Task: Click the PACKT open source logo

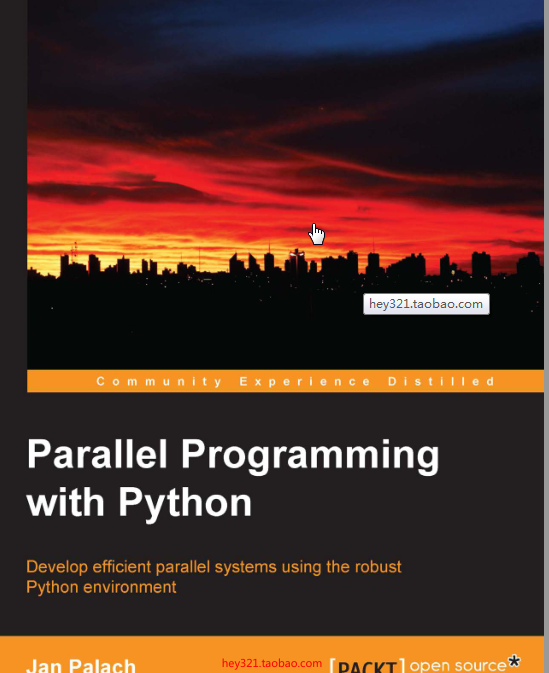Action: pos(425,664)
